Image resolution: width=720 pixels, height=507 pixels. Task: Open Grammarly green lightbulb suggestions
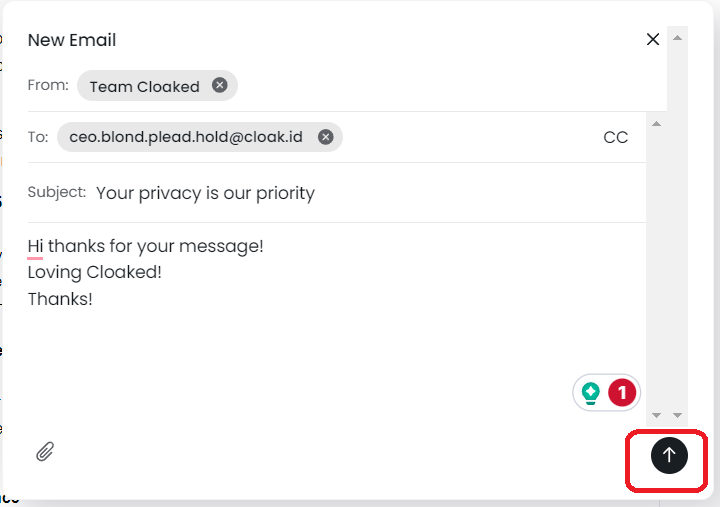pyautogui.click(x=591, y=393)
